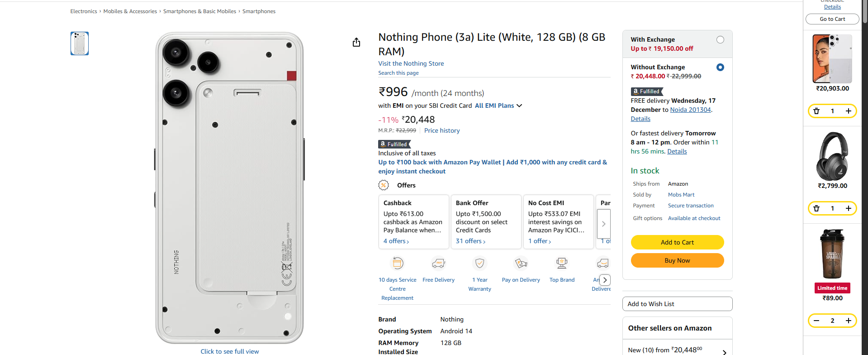The height and width of the screenshot is (355, 868).
Task: Select the Without Exchange radio option
Action: point(720,67)
